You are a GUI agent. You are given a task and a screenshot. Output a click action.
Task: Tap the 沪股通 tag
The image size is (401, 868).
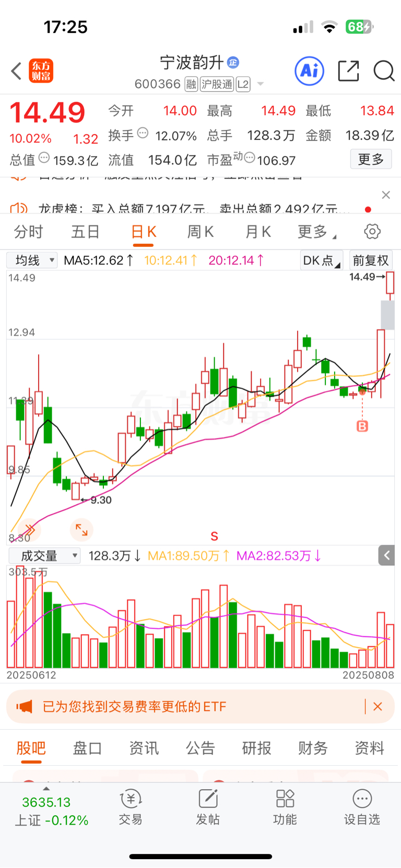[x=217, y=84]
